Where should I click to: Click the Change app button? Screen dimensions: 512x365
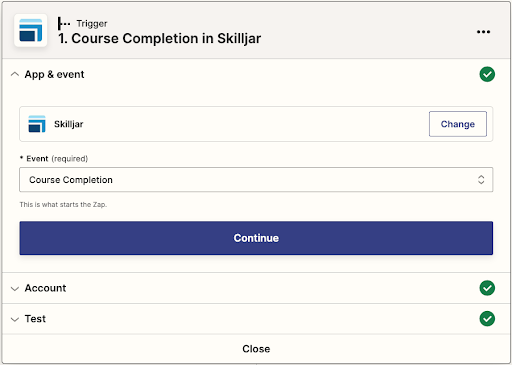[458, 124]
